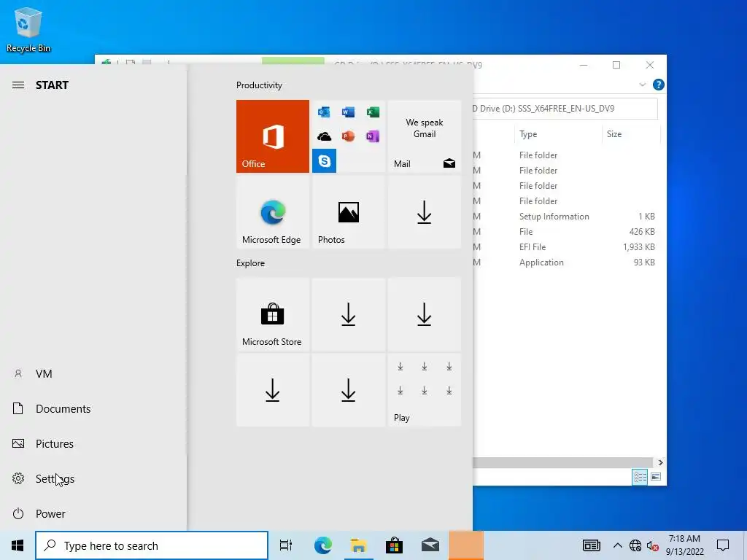Show hidden system tray icons
The height and width of the screenshot is (560, 747).
click(617, 545)
